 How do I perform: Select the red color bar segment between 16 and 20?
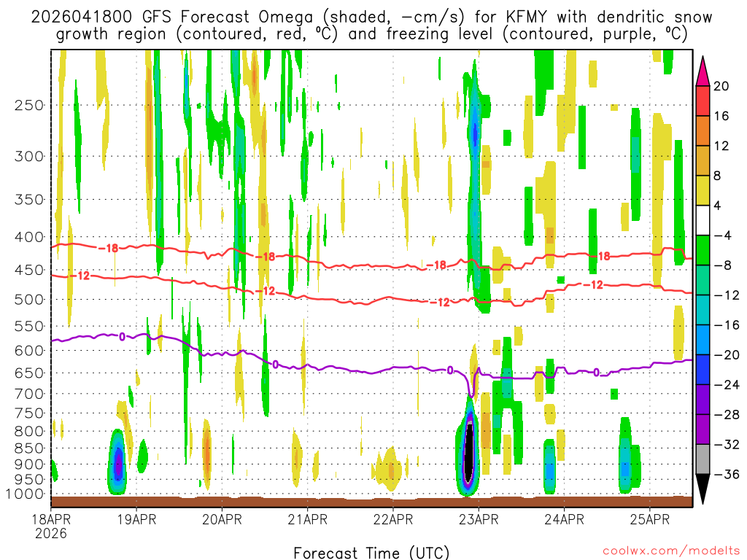click(703, 101)
